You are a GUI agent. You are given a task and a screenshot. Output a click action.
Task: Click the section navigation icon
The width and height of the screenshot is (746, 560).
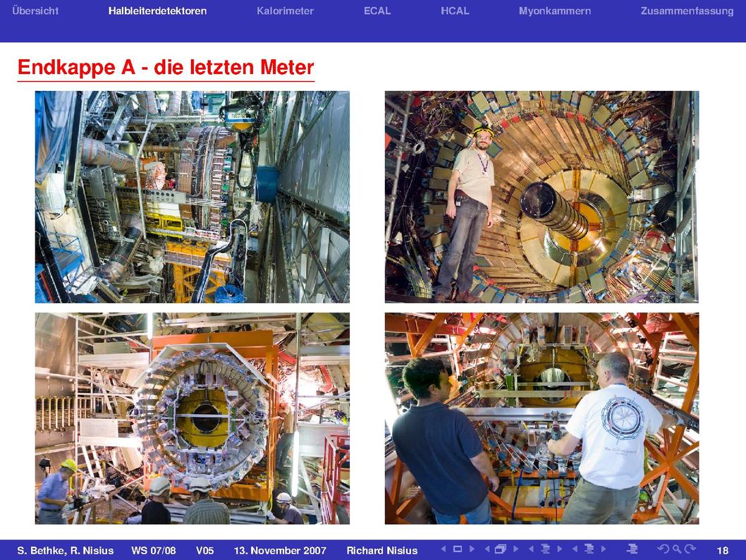589,549
